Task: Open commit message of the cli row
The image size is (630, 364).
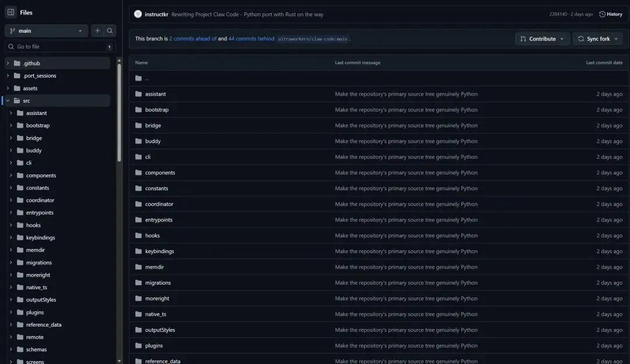Action: (406, 157)
